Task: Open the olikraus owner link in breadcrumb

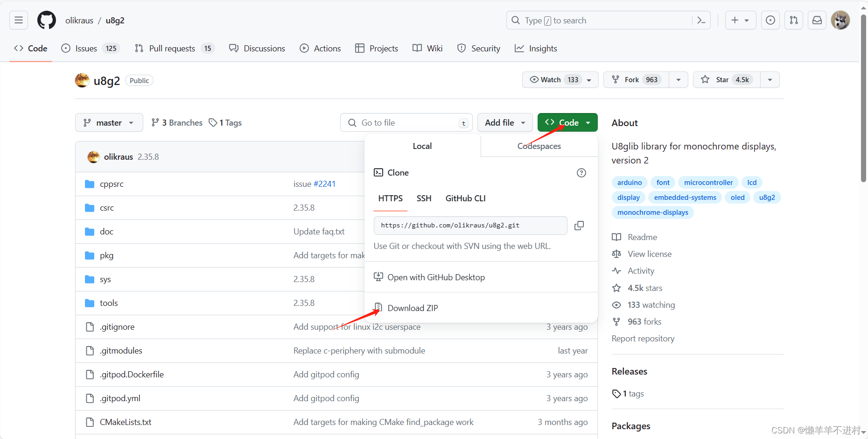Action: pyautogui.click(x=79, y=21)
